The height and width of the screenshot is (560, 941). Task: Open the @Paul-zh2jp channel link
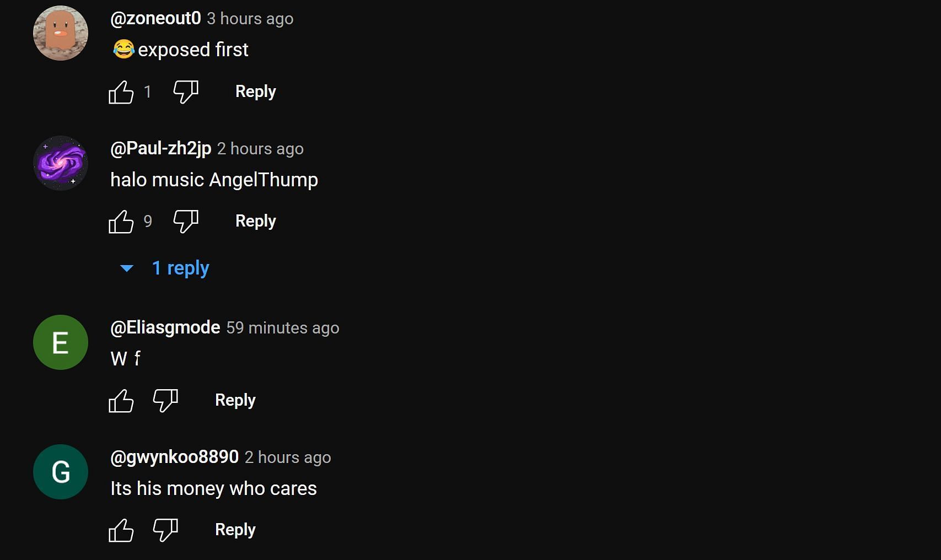tap(160, 148)
